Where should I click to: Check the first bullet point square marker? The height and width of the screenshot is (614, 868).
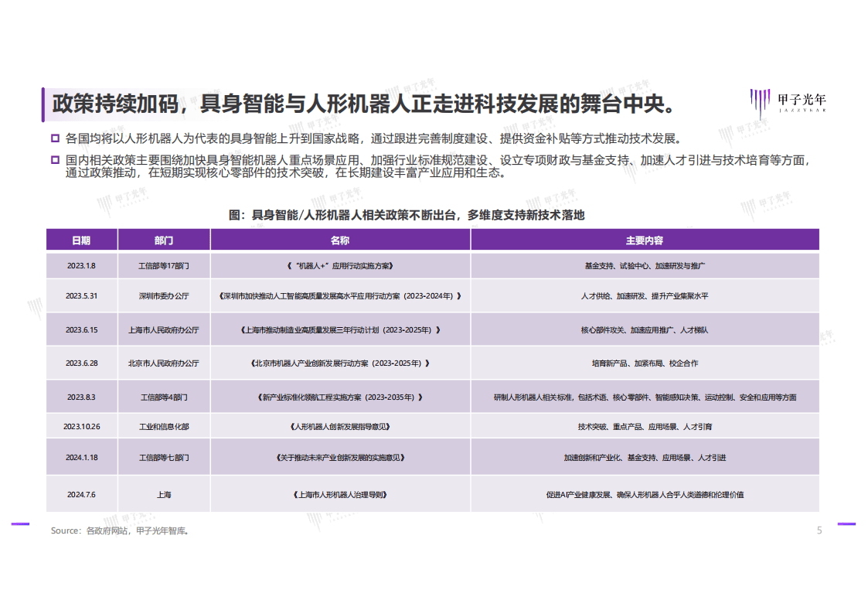click(x=53, y=139)
